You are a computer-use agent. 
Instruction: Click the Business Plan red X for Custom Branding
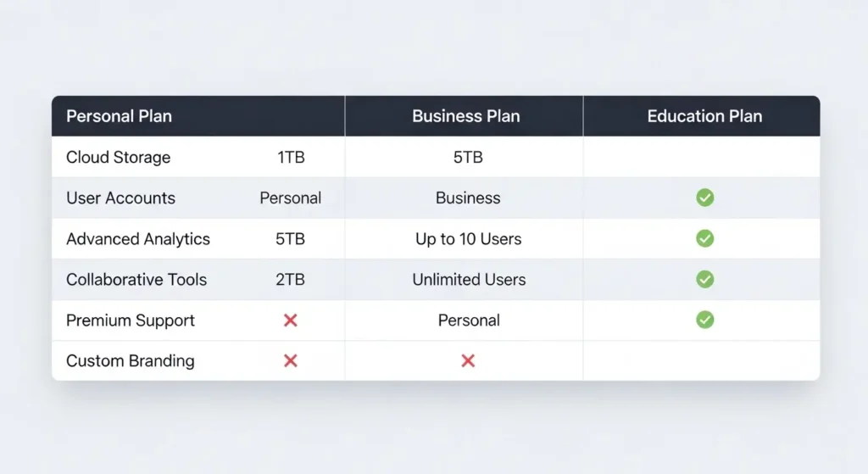click(467, 360)
